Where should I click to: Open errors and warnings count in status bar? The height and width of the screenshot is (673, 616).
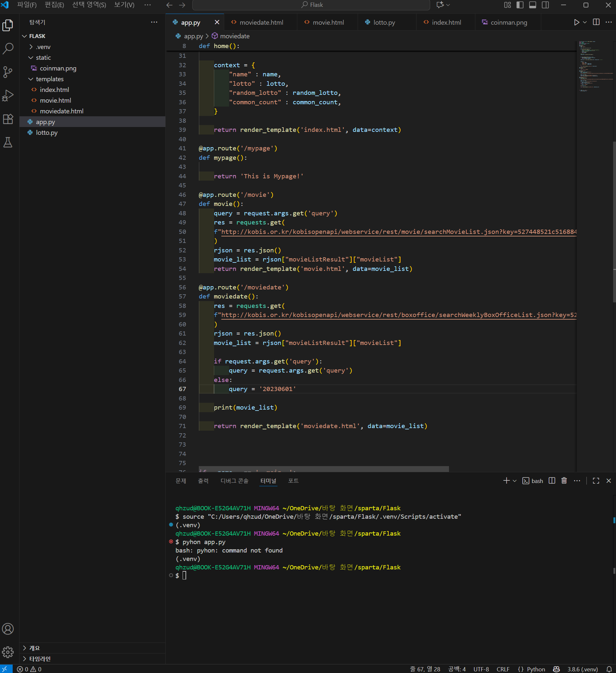(x=29, y=669)
